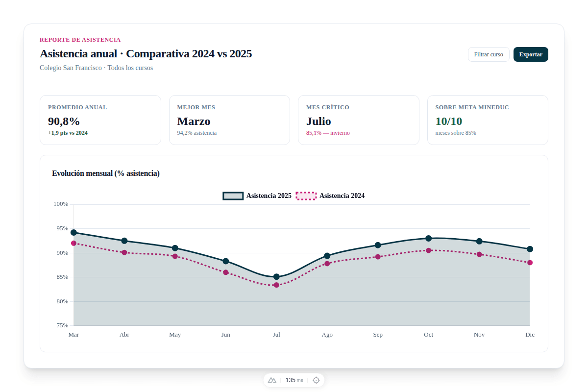This screenshot has height=392, width=588.
Task: Click the 135 ms load time indicator
Action: [294, 380]
